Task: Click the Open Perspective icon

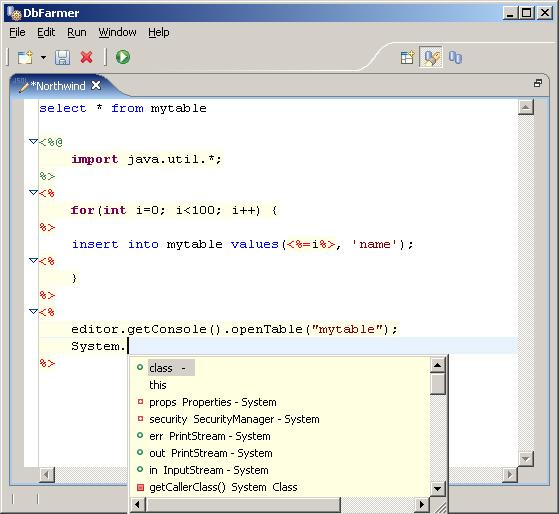Action: [x=407, y=57]
